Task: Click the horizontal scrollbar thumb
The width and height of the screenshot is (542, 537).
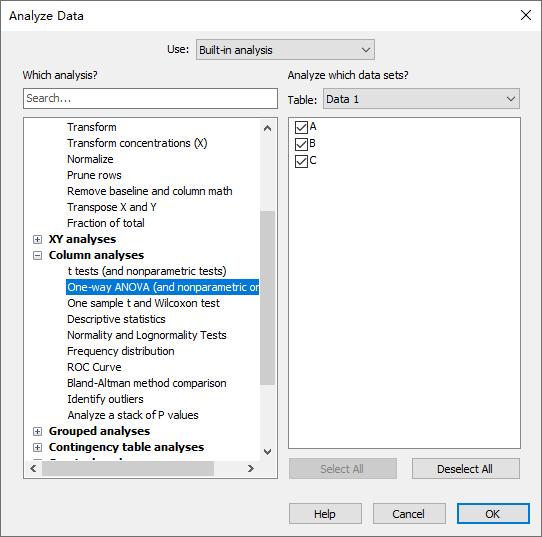Action: click(x=128, y=469)
